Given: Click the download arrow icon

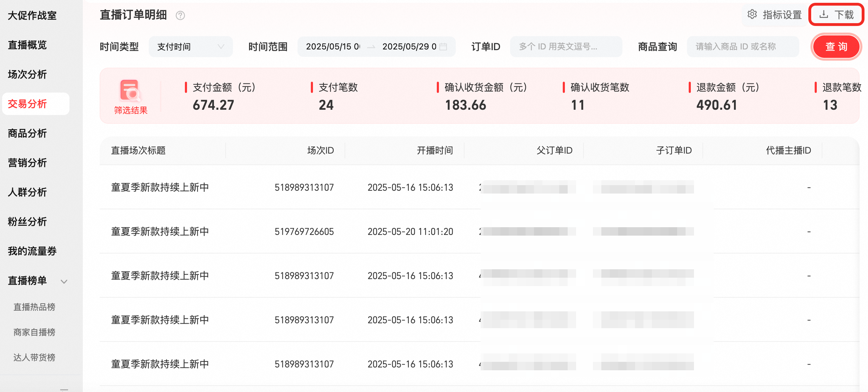Looking at the screenshot, I should click(823, 14).
